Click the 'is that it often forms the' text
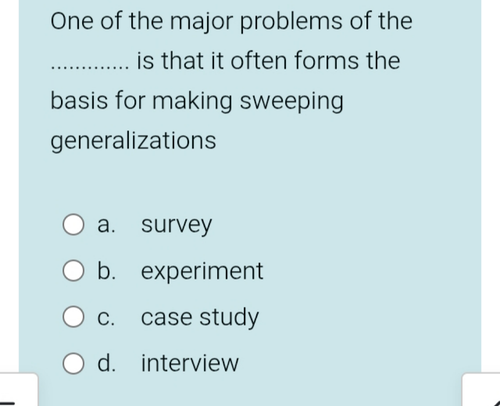This screenshot has width=500, height=406. click(269, 61)
